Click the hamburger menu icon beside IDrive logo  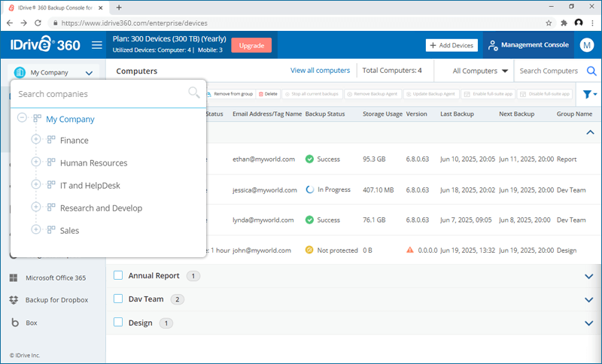[96, 45]
